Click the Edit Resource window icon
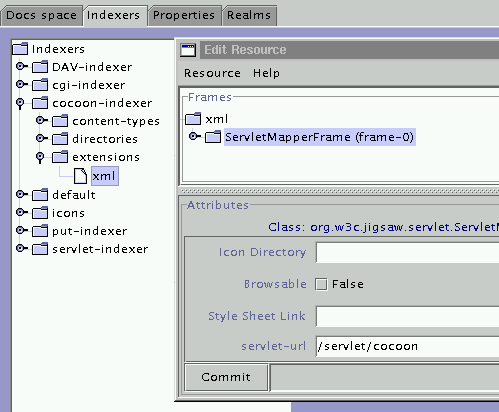The height and width of the screenshot is (412, 499). [188, 50]
